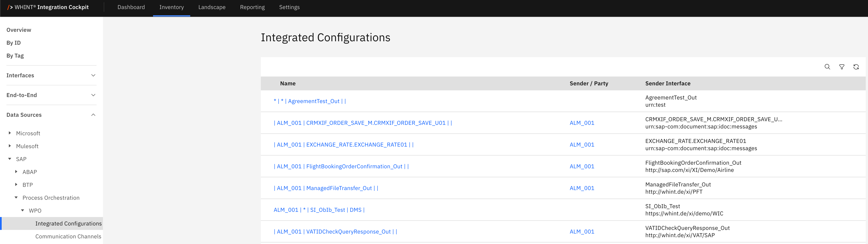Expand the Microsoft tree node arrow

[10, 133]
